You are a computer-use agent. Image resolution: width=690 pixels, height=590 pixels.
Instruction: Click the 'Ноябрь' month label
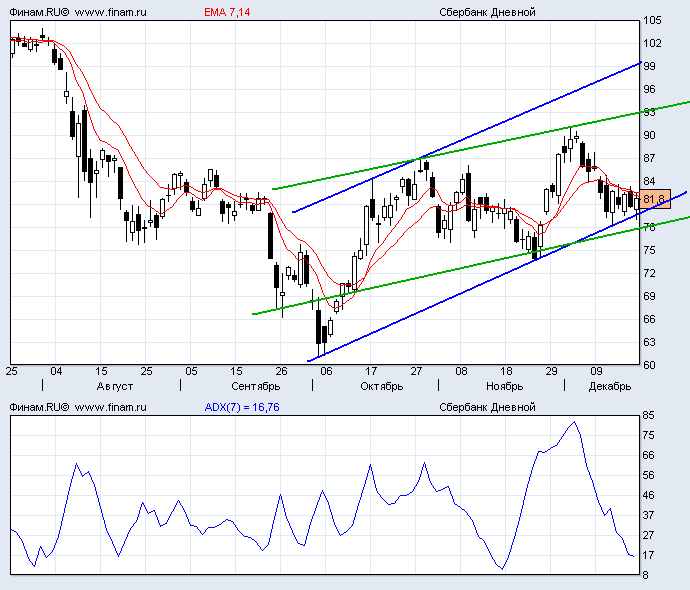click(x=504, y=386)
